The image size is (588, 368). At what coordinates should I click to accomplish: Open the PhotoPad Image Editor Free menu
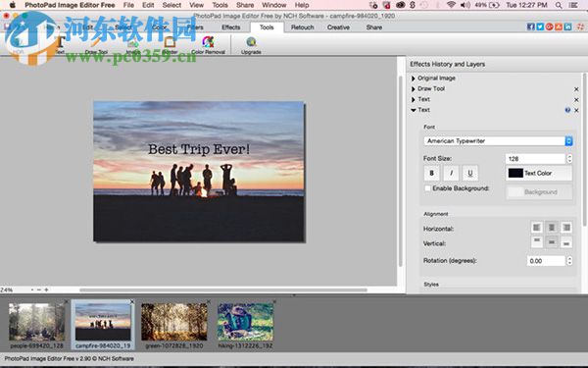coord(70,5)
